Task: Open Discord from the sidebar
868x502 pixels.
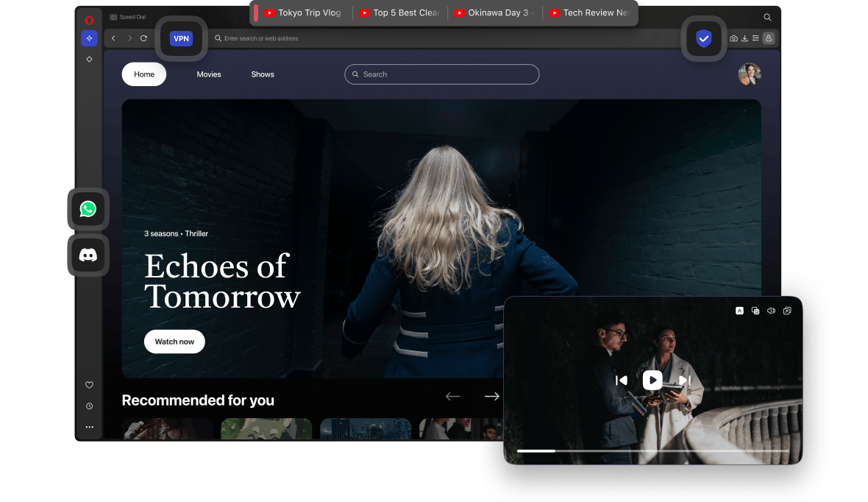Action: [x=88, y=255]
